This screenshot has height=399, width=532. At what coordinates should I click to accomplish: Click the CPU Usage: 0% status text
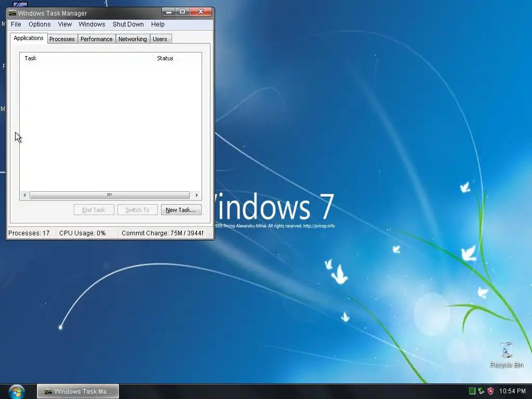[x=83, y=233]
